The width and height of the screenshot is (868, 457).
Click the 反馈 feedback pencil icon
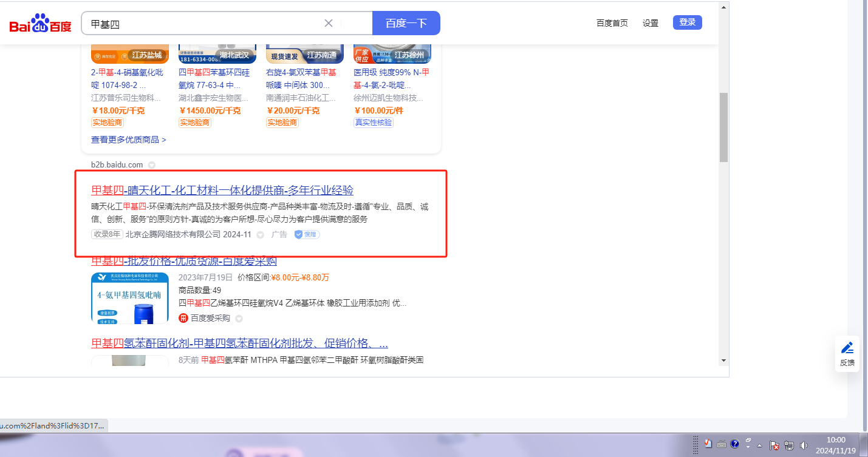coord(847,348)
